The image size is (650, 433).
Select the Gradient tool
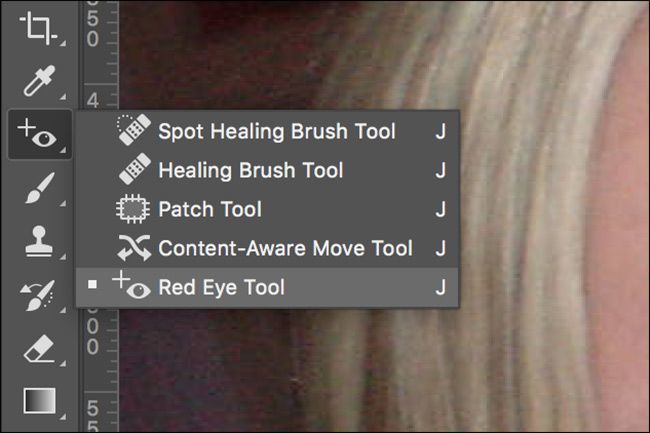[40, 401]
